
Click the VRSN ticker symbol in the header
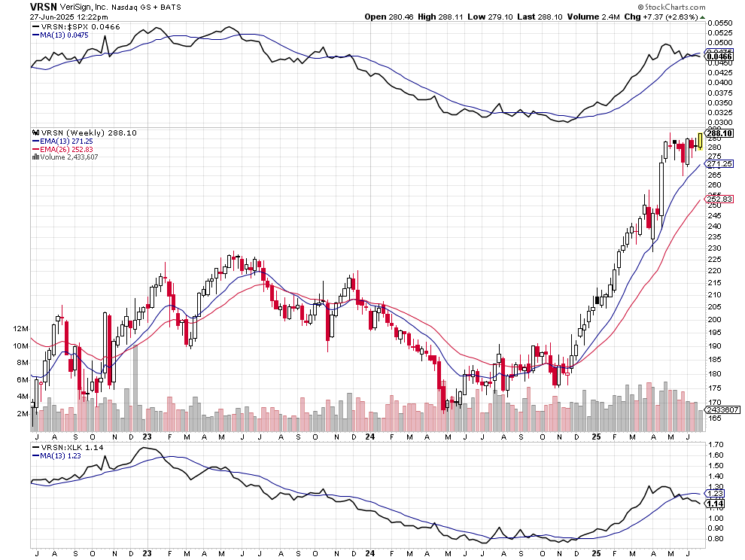44,6
